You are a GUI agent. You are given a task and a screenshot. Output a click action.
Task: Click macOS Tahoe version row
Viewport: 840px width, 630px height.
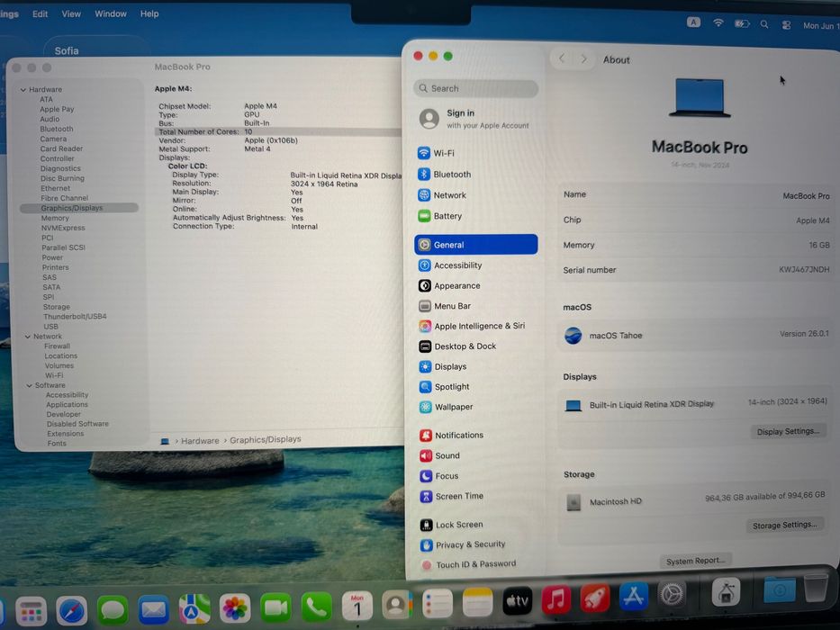[696, 335]
